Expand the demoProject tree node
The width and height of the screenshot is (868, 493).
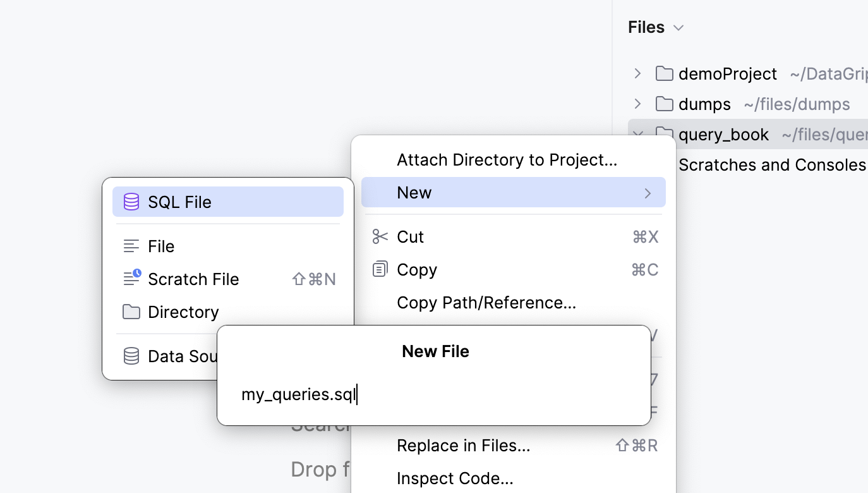pyautogui.click(x=637, y=73)
